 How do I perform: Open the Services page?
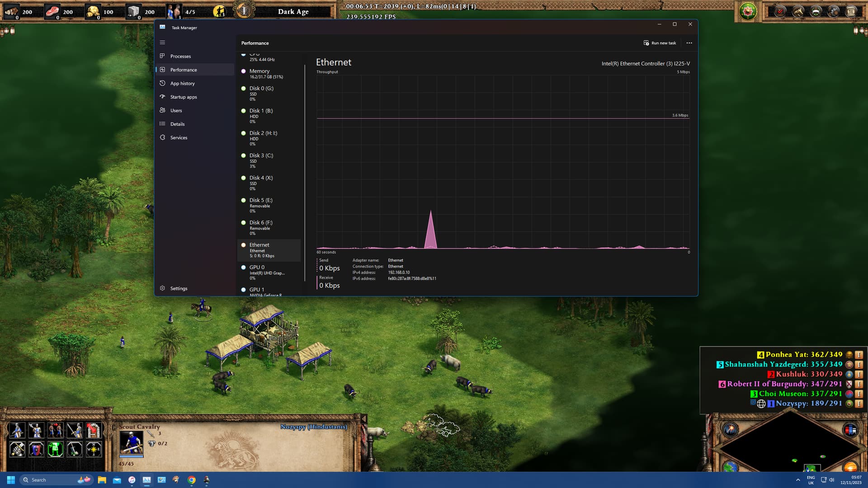coord(195,138)
